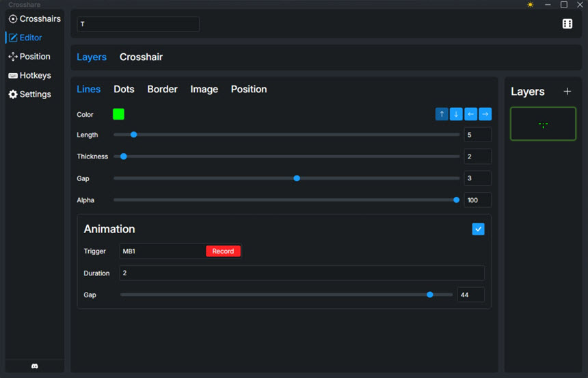
Task: Switch to the Crosshair tab
Action: point(141,57)
